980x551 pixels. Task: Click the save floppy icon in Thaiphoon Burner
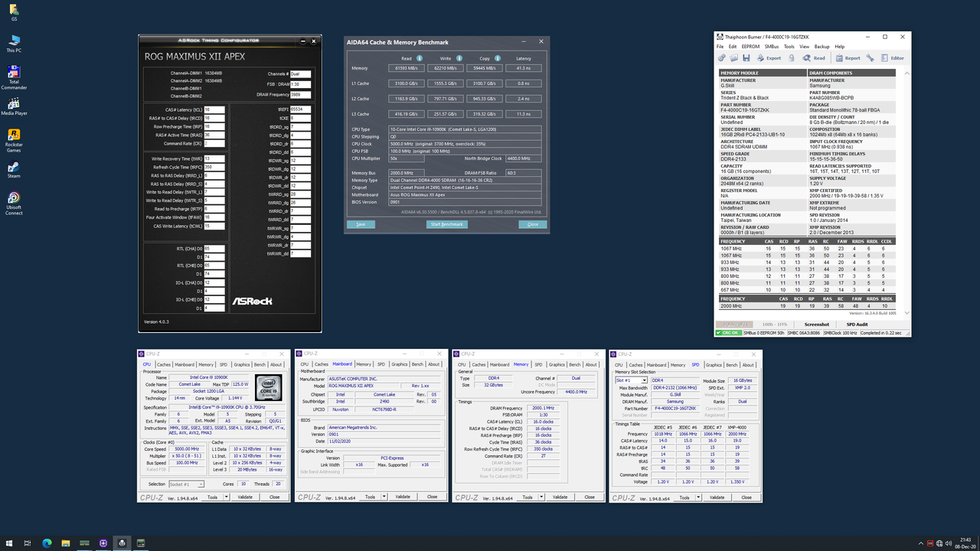(746, 57)
